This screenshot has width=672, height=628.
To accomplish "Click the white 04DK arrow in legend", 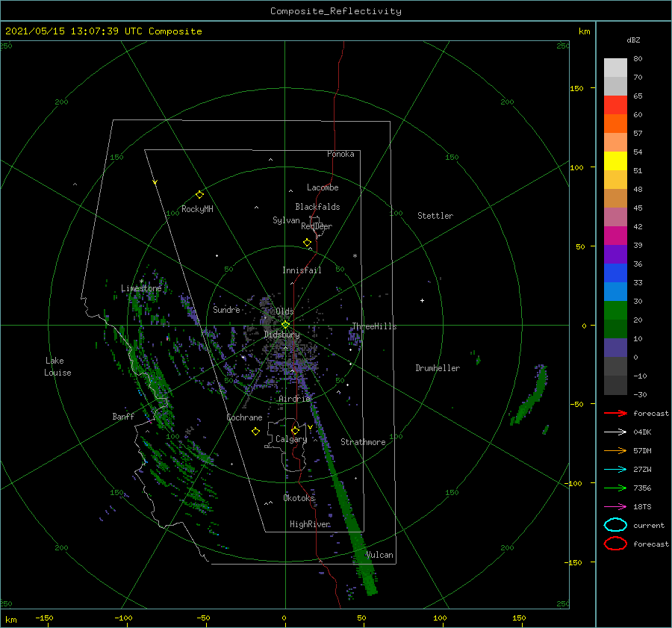I will [615, 432].
